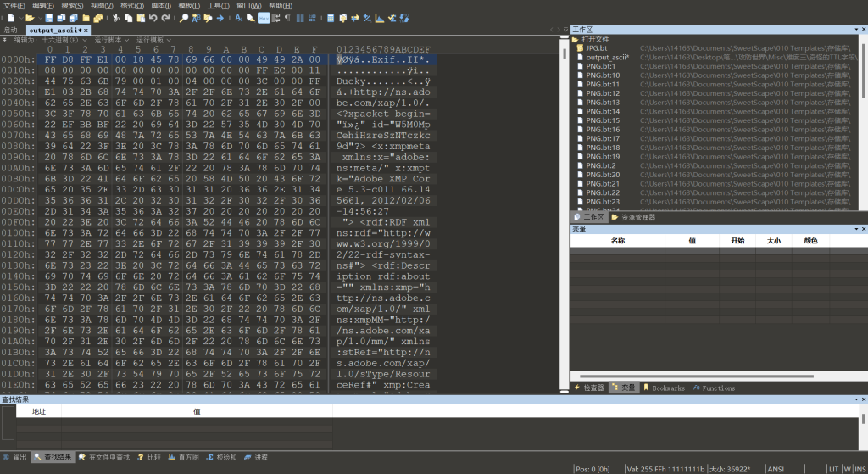Toggle INS insert mode in status bar
Viewport: 868px width, 474px height.
point(860,469)
